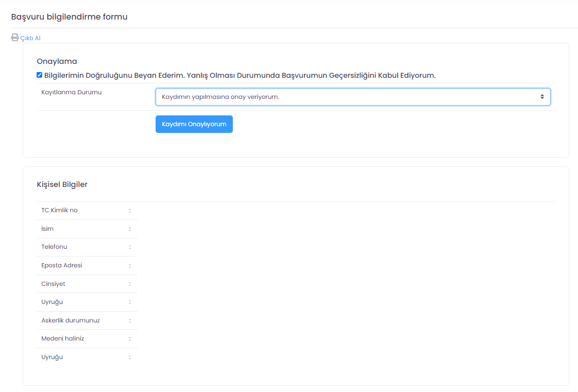Viewport: 578px width, 392px height.
Task: Select the Eposta Adresi row label
Action: [x=62, y=265]
